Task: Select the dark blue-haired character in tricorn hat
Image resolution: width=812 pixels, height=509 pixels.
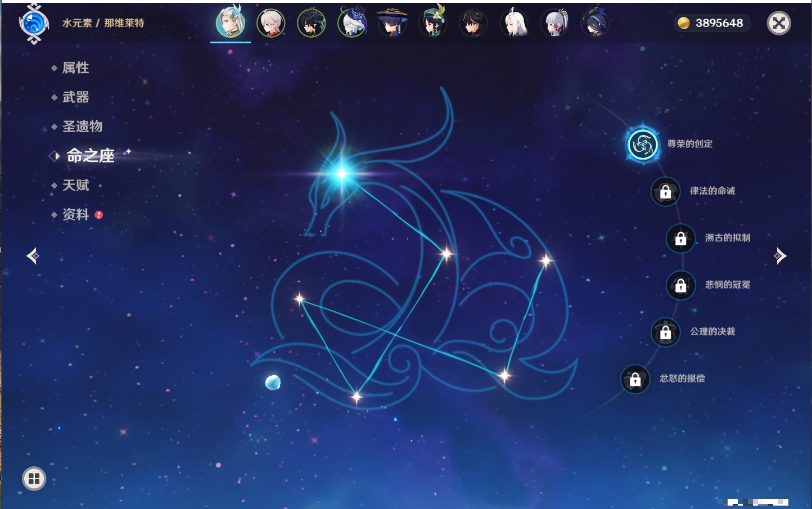Action: tap(595, 22)
